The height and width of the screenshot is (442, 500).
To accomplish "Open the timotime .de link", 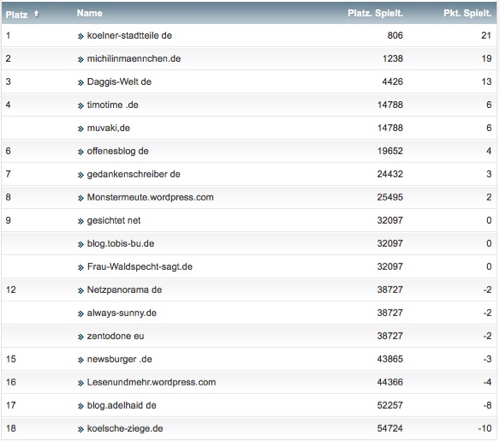I will coord(113,105).
